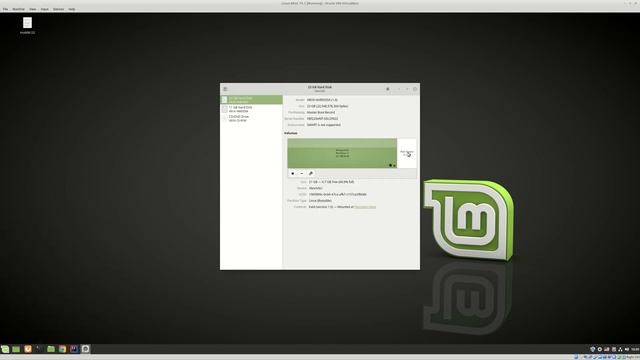
Task: Open the Disks application hamburger menu
Action: [x=225, y=89]
